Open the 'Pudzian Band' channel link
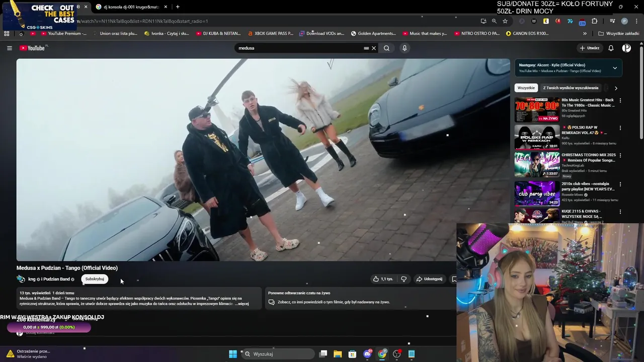This screenshot has width=644, height=362. point(56,279)
